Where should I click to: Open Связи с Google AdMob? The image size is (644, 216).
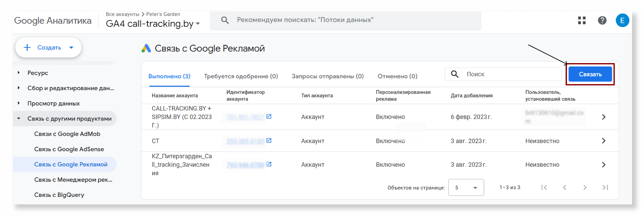(x=67, y=134)
